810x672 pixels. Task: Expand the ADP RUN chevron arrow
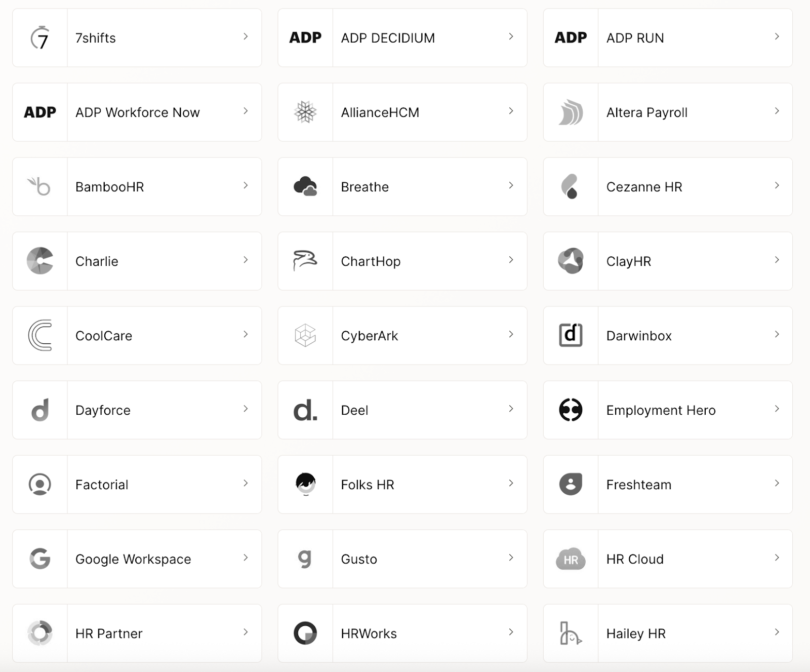pos(777,36)
